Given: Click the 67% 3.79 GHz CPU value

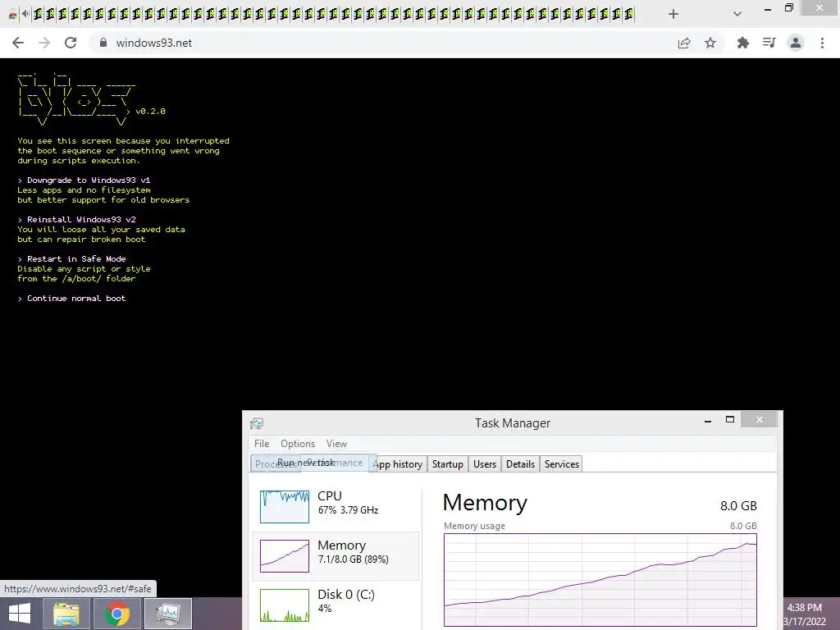Looking at the screenshot, I should [348, 510].
